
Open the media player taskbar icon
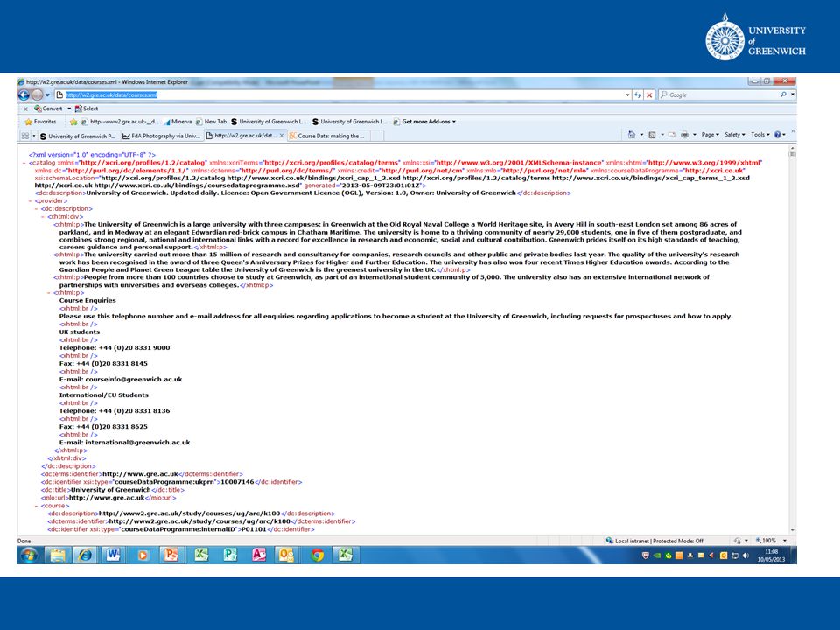pos(142,555)
